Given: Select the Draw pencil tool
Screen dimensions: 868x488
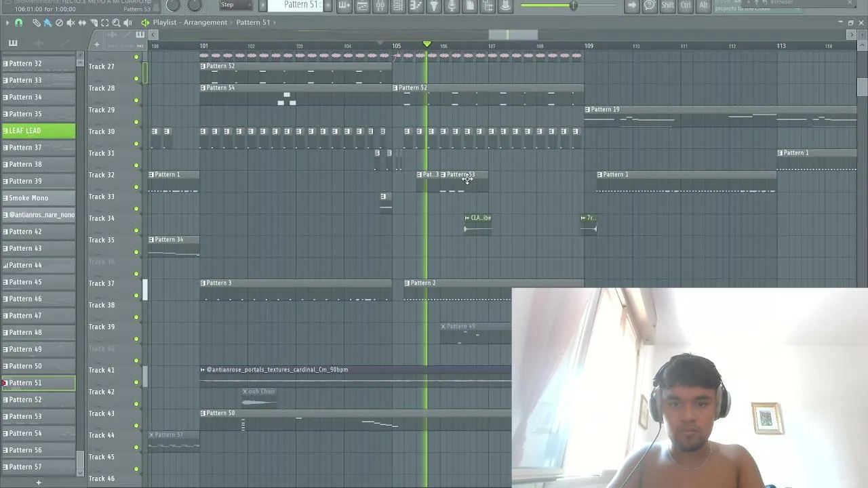Looking at the screenshot, I should point(36,22).
